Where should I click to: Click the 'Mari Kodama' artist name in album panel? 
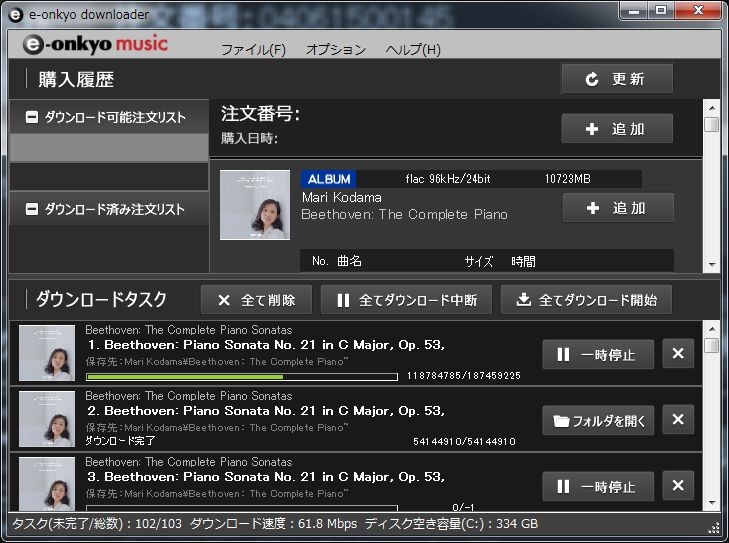click(x=342, y=197)
